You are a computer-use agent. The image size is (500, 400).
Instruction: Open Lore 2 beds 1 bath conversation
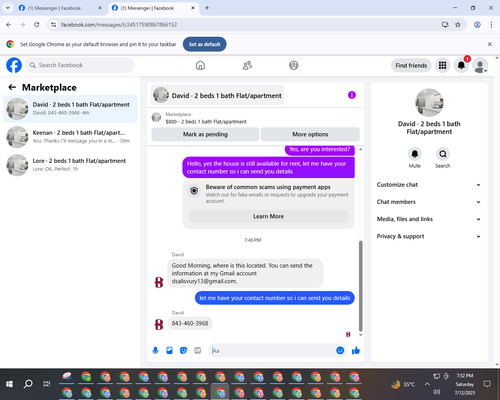[70, 165]
